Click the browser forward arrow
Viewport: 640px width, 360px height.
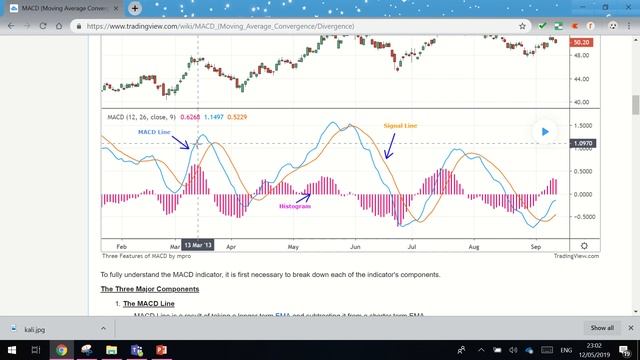[27, 26]
